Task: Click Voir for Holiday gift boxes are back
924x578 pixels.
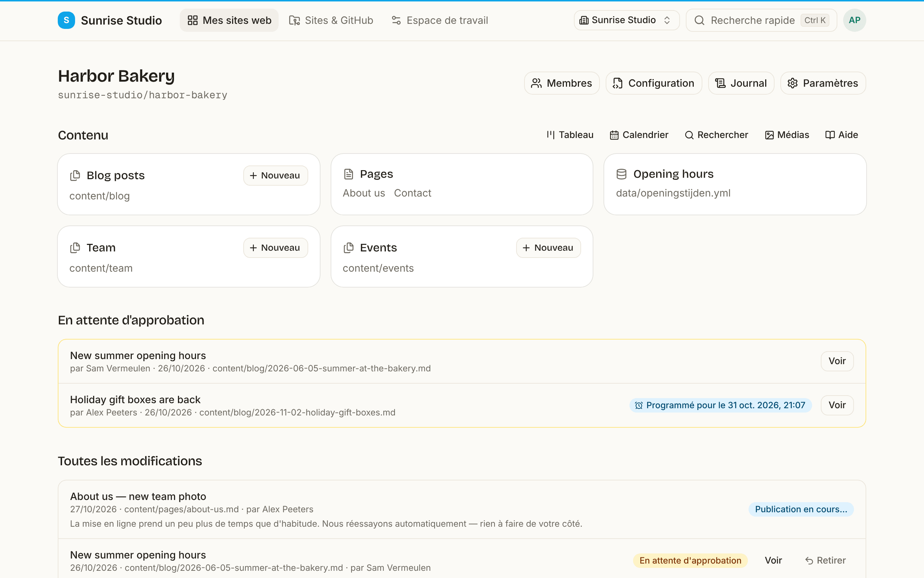Action: [837, 405]
